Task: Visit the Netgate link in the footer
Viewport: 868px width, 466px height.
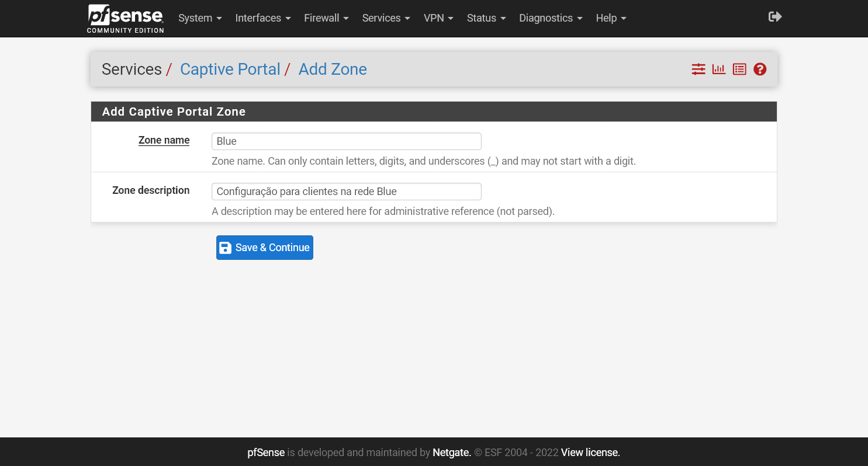Action: (451, 452)
